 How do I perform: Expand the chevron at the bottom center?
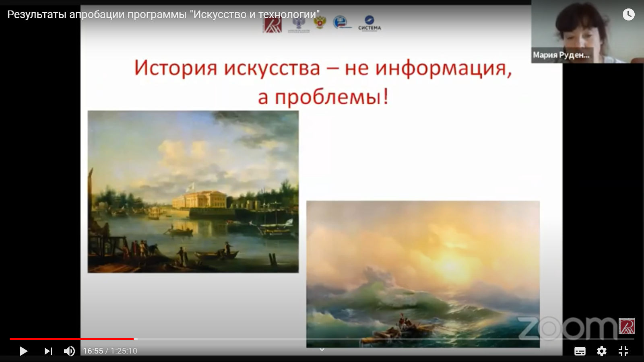coord(322,350)
